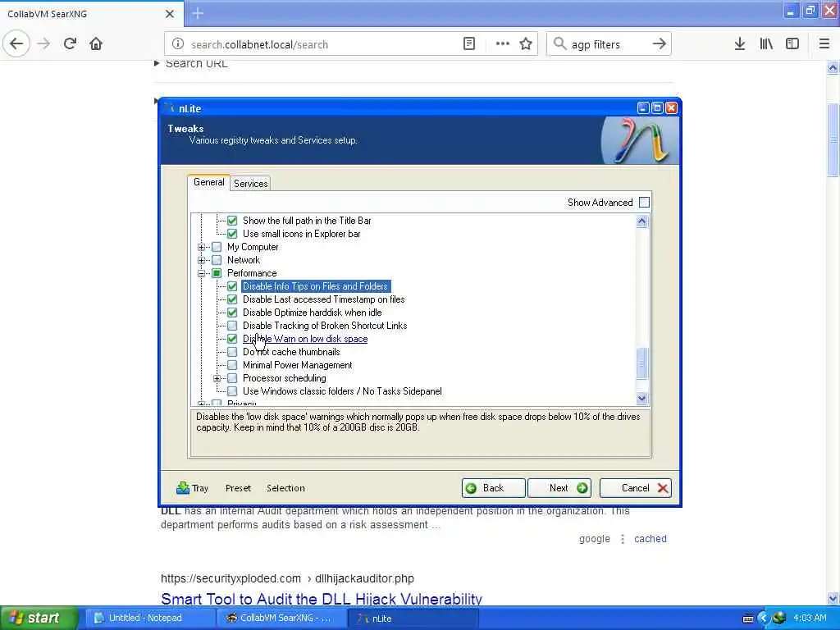Click the tweaks list scrollbar thumb
840x630 pixels.
click(641, 363)
